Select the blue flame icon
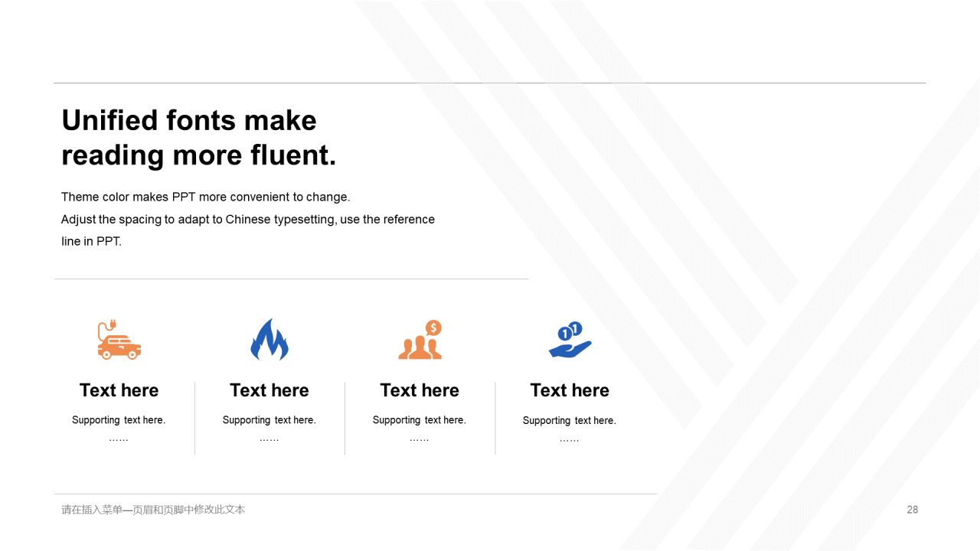This screenshot has height=551, width=980. [x=269, y=339]
